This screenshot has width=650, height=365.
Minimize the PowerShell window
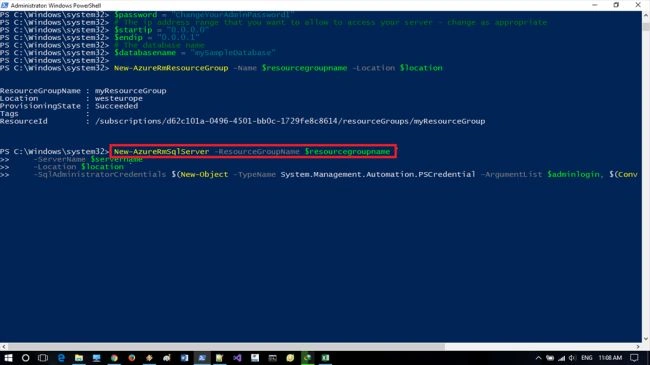coord(595,5)
